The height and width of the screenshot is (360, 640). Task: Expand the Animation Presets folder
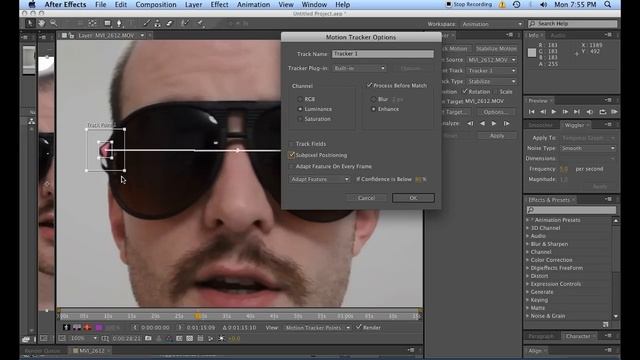point(528,220)
